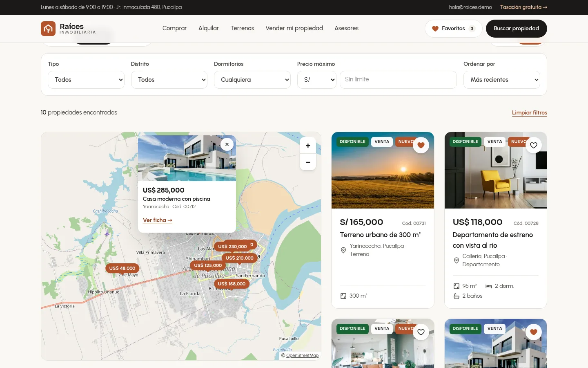This screenshot has height=368, width=588.
Task: Open the Ordenar por dropdown
Action: (x=502, y=80)
